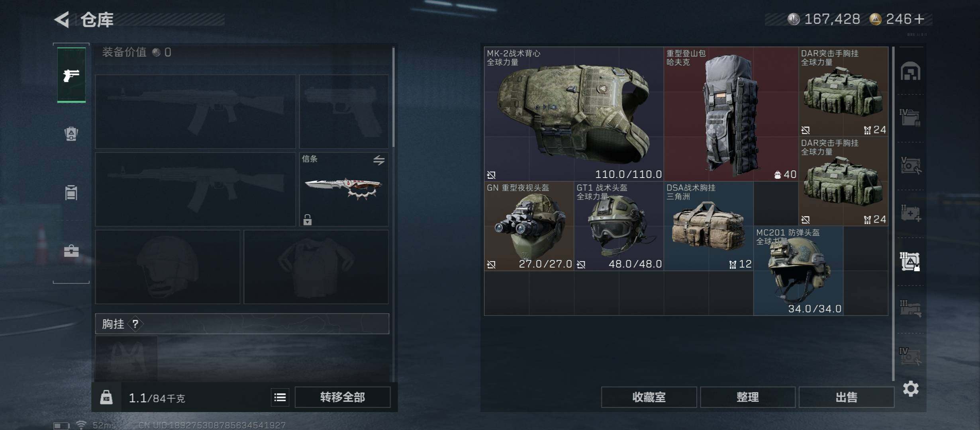Click the stash vertical scrollbar
Image resolution: width=980 pixels, height=430 pixels.
[894, 214]
